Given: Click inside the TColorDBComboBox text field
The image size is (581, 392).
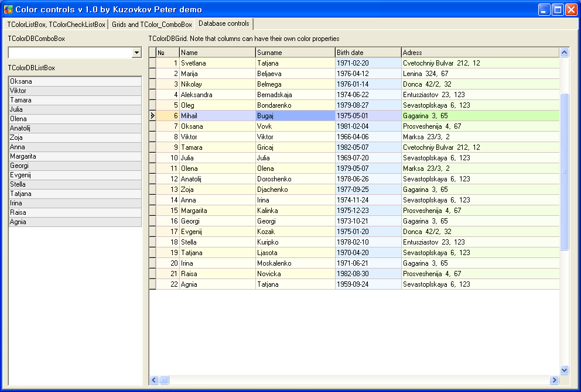Looking at the screenshot, I should 69,53.
